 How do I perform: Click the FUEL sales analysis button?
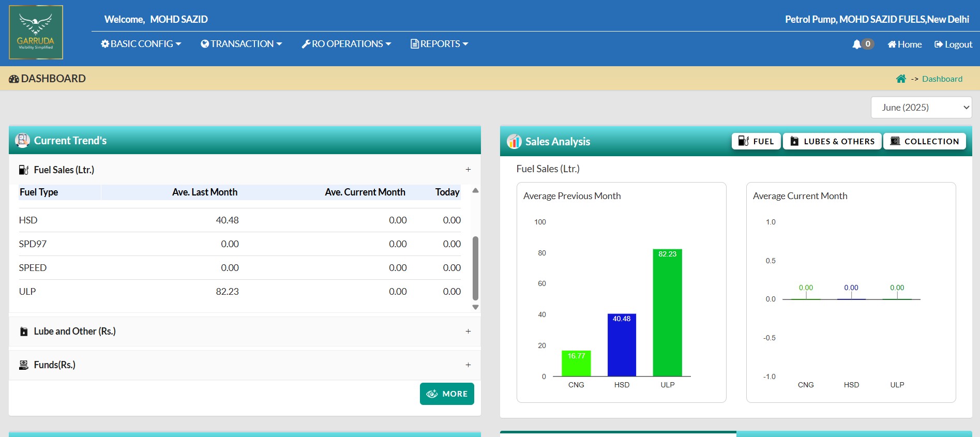[756, 141]
